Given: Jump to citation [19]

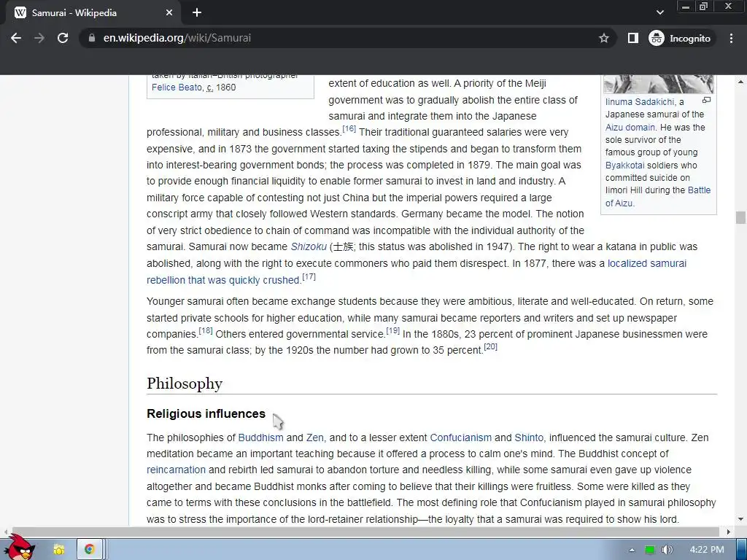Looking at the screenshot, I should [x=392, y=330].
